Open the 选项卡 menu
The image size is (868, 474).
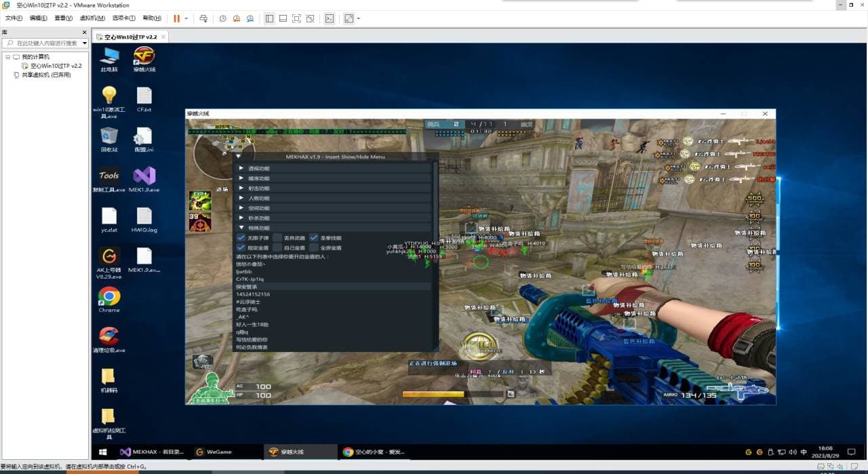coord(123,18)
